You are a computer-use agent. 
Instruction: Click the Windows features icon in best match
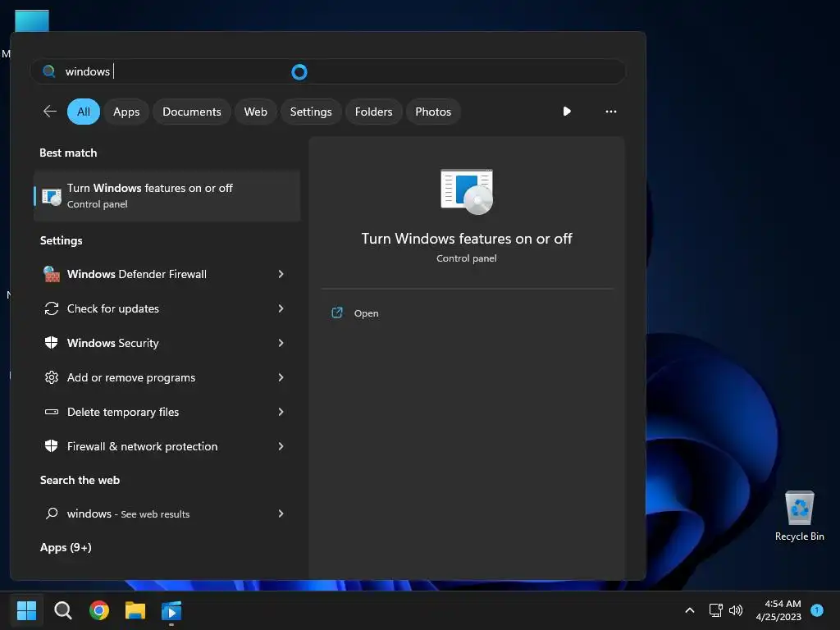pyautogui.click(x=52, y=196)
